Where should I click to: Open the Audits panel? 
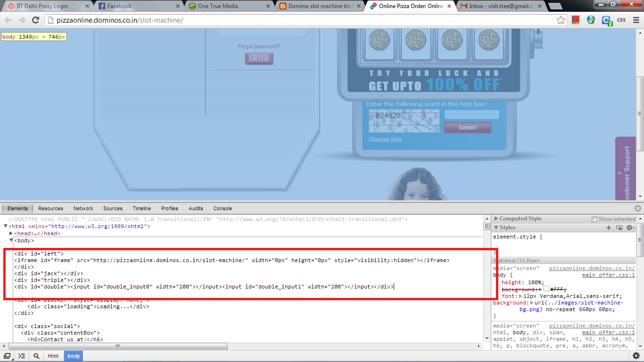(196, 208)
